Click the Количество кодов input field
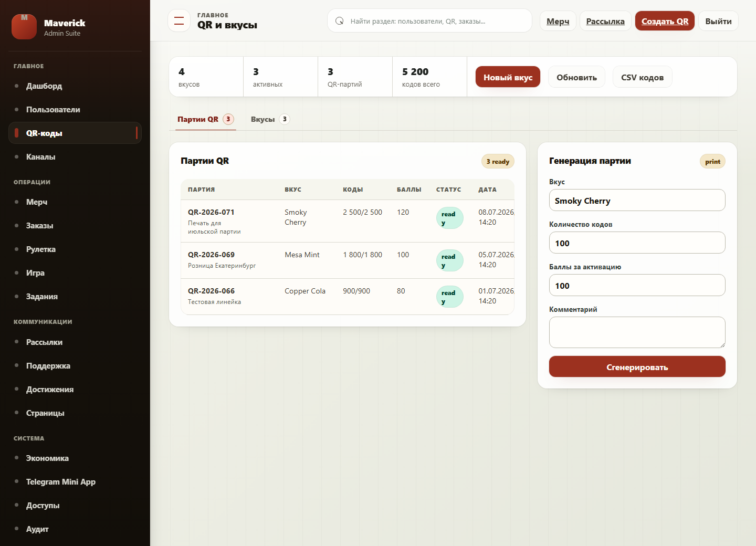This screenshot has width=756, height=546. [x=637, y=243]
